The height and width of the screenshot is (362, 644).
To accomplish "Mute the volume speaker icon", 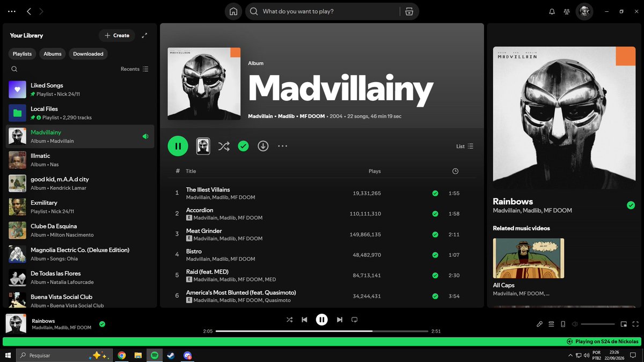I will [575, 324].
